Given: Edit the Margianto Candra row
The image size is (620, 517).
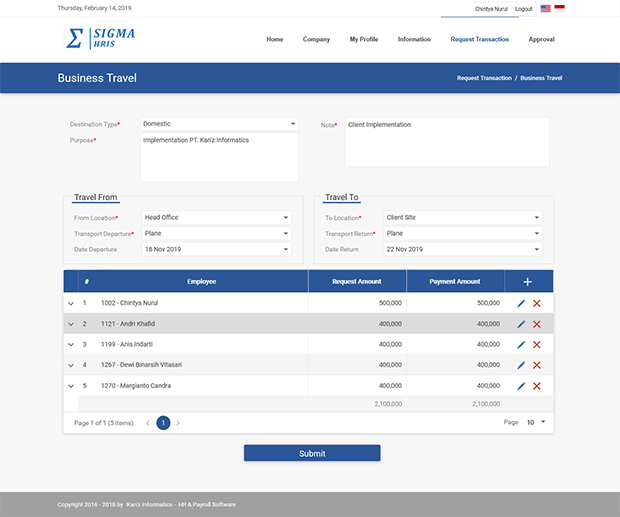Looking at the screenshot, I should (521, 386).
